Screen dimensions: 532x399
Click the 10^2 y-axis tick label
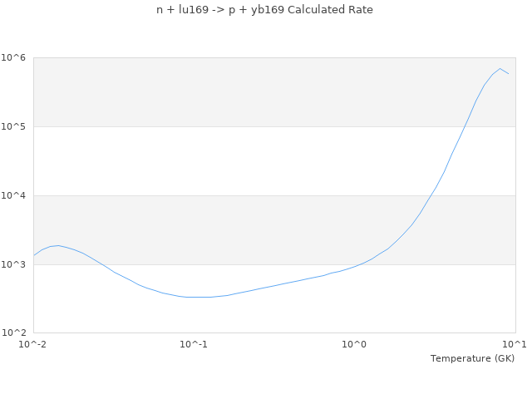16,333
